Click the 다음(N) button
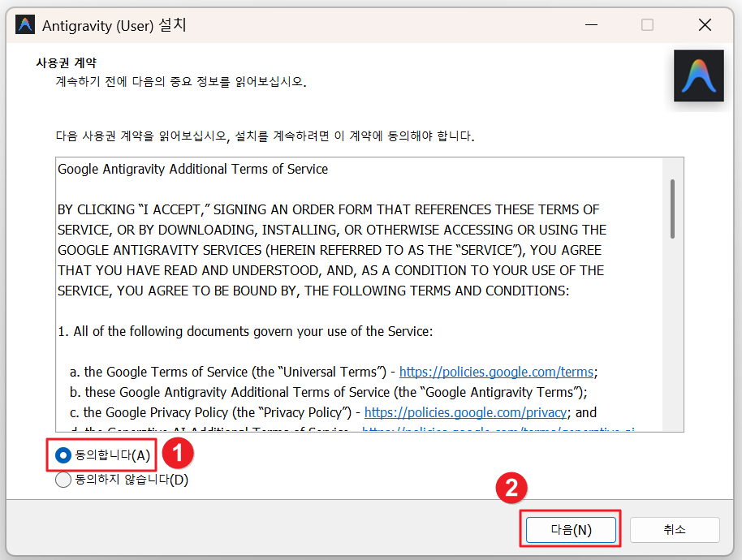742x560 pixels. (571, 530)
